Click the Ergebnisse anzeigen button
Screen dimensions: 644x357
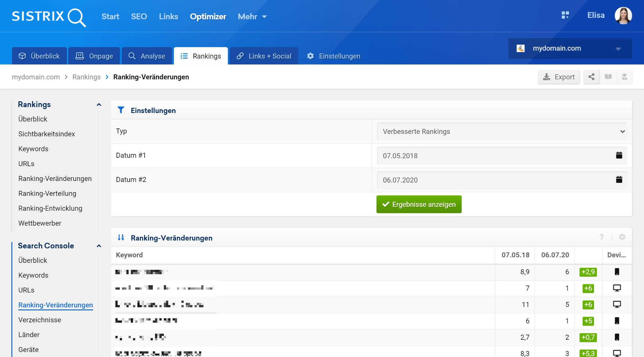(419, 204)
